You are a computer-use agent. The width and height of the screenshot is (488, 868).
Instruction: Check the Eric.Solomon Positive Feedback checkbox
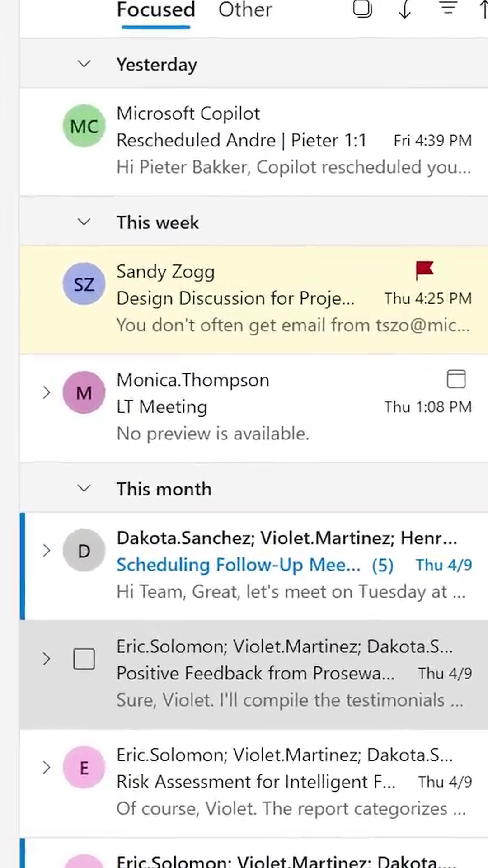pyautogui.click(x=84, y=659)
